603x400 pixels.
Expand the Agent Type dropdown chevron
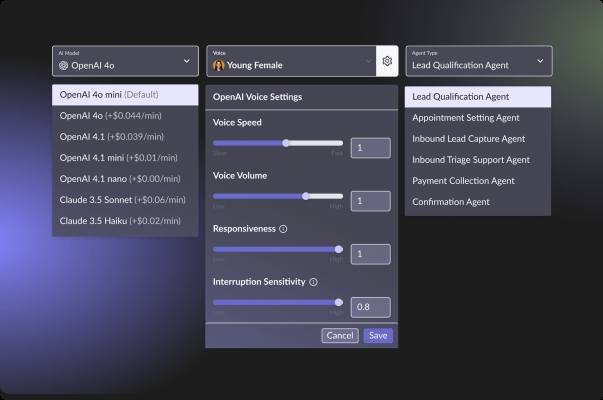point(540,61)
